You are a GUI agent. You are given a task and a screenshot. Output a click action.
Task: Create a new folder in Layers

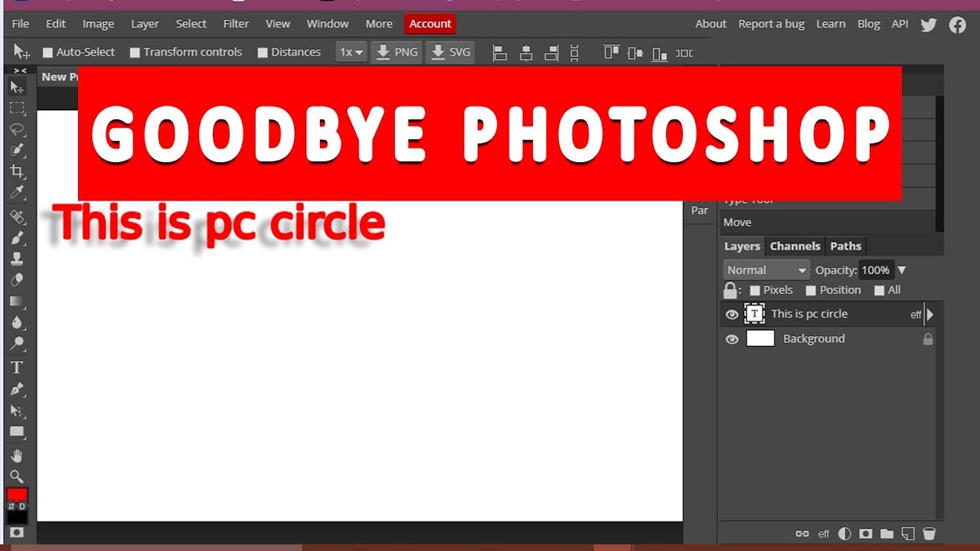(887, 533)
